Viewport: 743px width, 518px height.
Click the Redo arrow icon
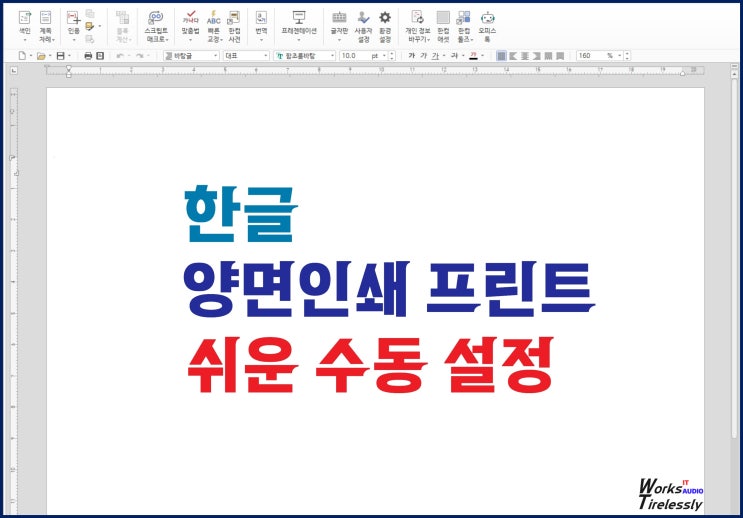click(139, 56)
